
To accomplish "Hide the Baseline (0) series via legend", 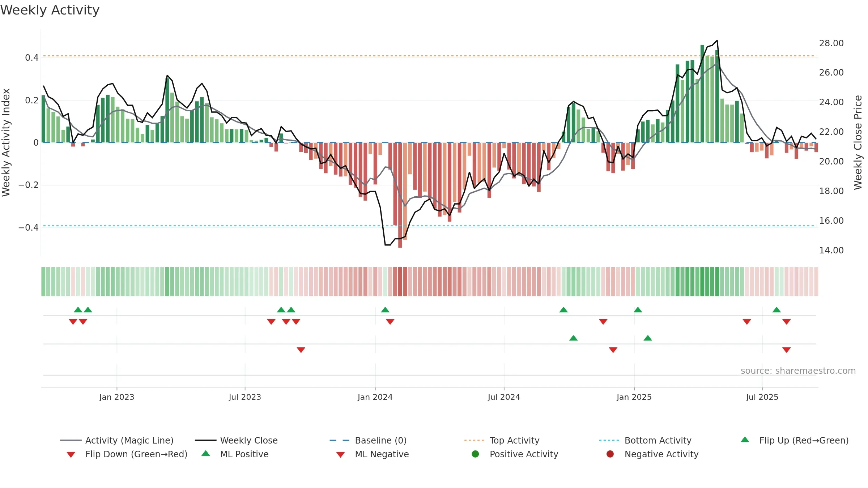I will click(x=368, y=440).
